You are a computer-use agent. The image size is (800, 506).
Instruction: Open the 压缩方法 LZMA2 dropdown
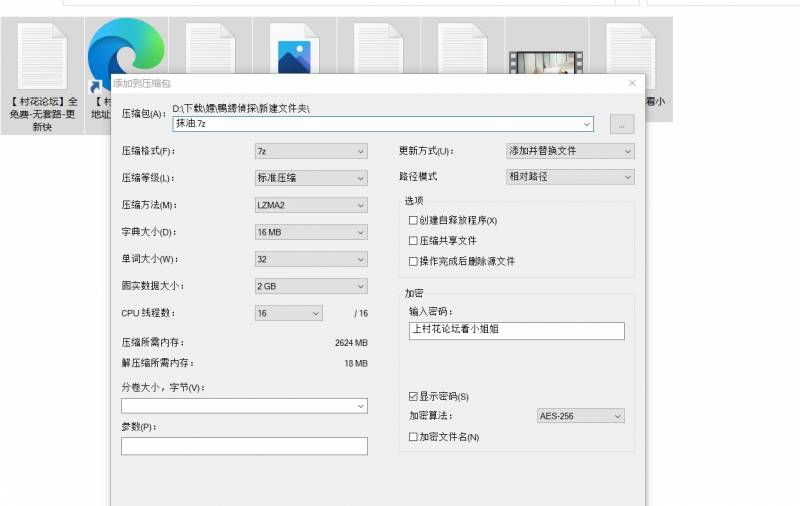[x=311, y=205]
